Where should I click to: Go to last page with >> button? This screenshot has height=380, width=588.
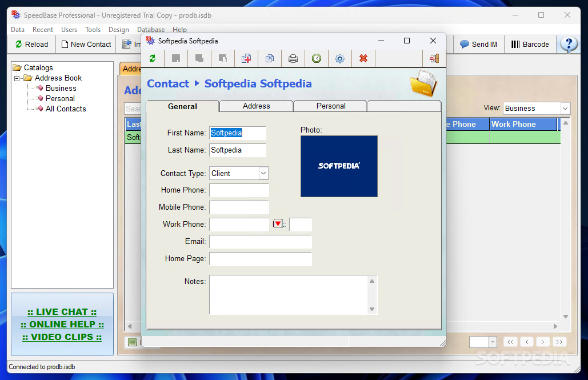559,342
